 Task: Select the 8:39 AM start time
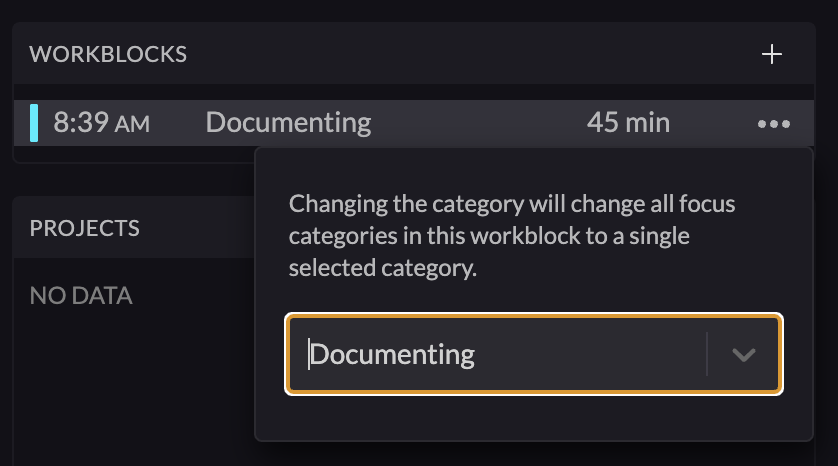(101, 123)
